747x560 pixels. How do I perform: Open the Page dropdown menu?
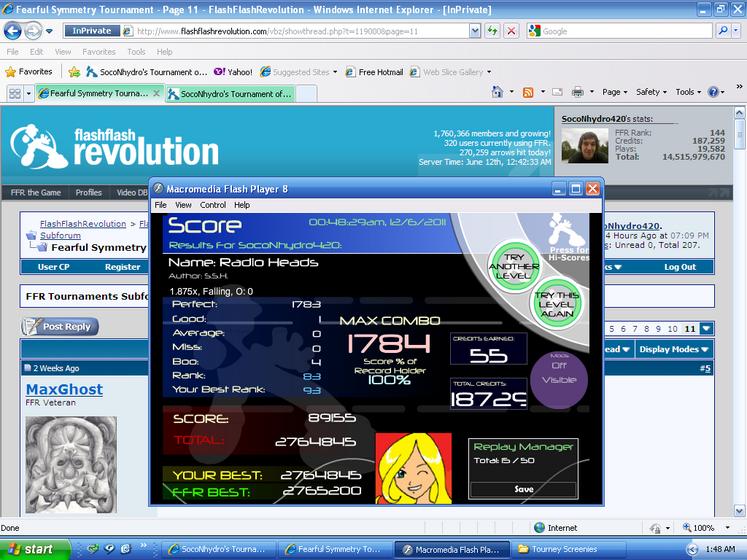point(615,92)
